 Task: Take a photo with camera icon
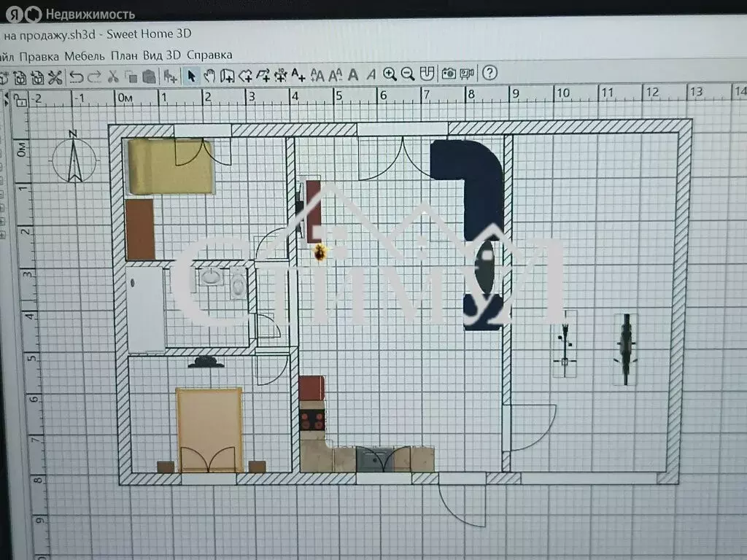(449, 74)
